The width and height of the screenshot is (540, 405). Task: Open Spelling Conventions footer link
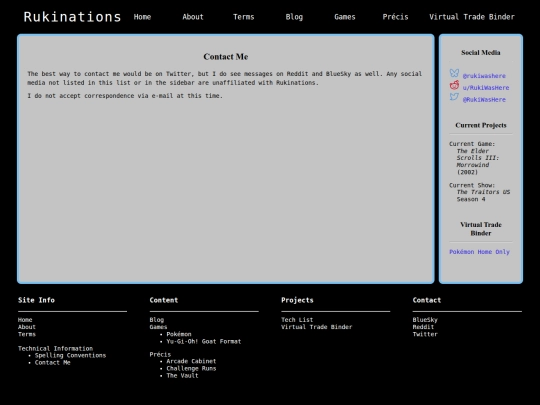point(70,355)
